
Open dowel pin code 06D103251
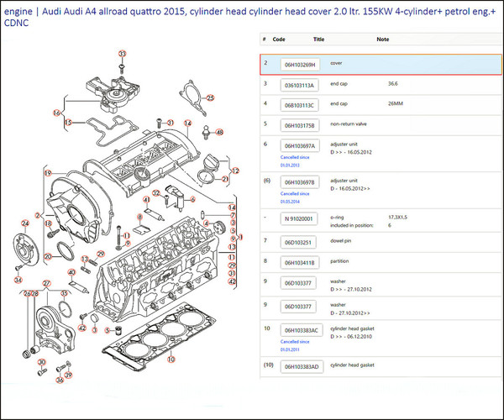coord(300,242)
